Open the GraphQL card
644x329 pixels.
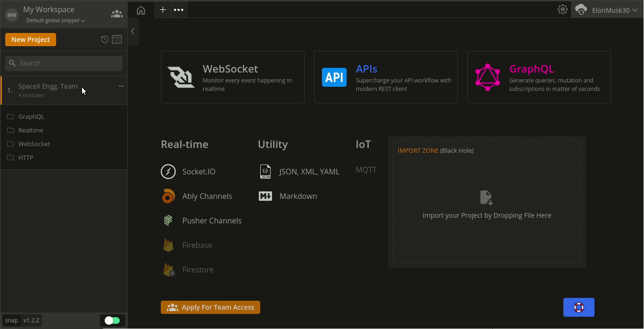coord(539,77)
